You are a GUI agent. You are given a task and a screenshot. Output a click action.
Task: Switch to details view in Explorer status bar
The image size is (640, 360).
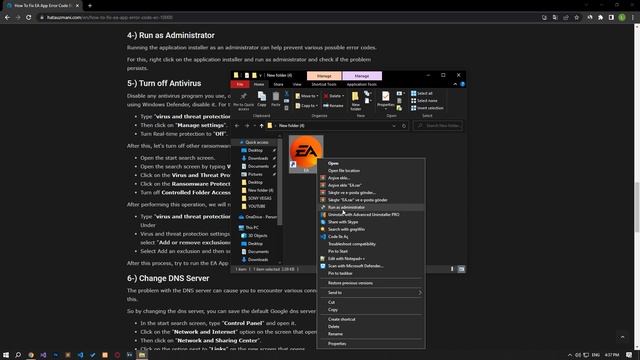coord(452,269)
